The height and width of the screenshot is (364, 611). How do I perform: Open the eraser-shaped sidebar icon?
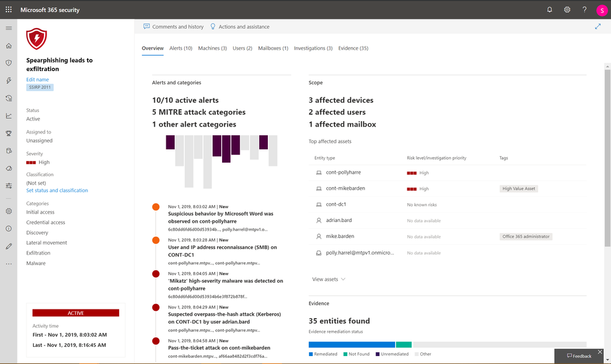pyautogui.click(x=9, y=168)
